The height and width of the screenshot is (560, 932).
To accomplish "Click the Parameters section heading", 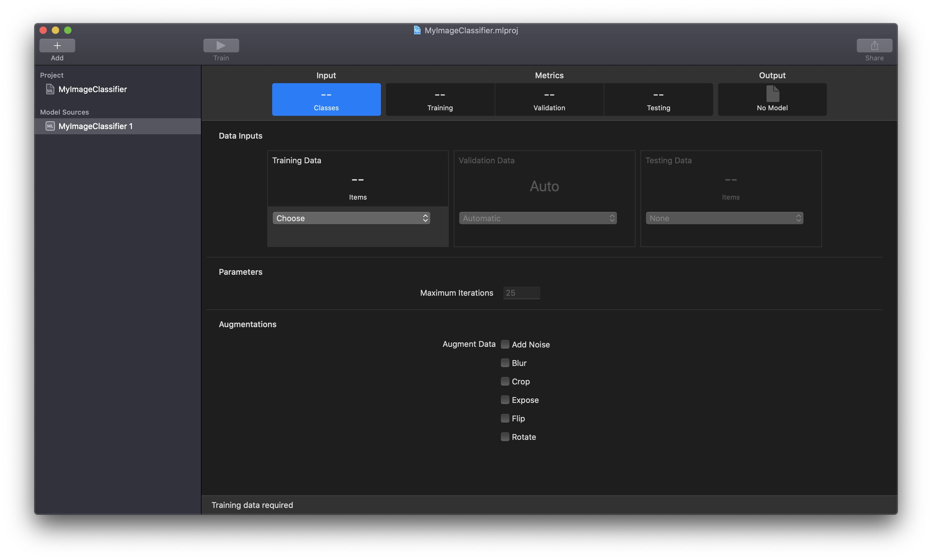I will [x=240, y=272].
